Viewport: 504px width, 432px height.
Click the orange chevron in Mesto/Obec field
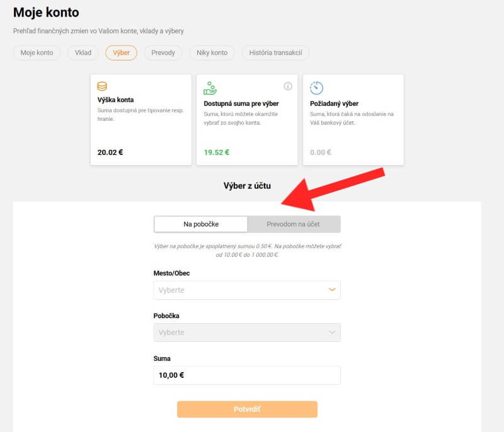[x=332, y=290]
